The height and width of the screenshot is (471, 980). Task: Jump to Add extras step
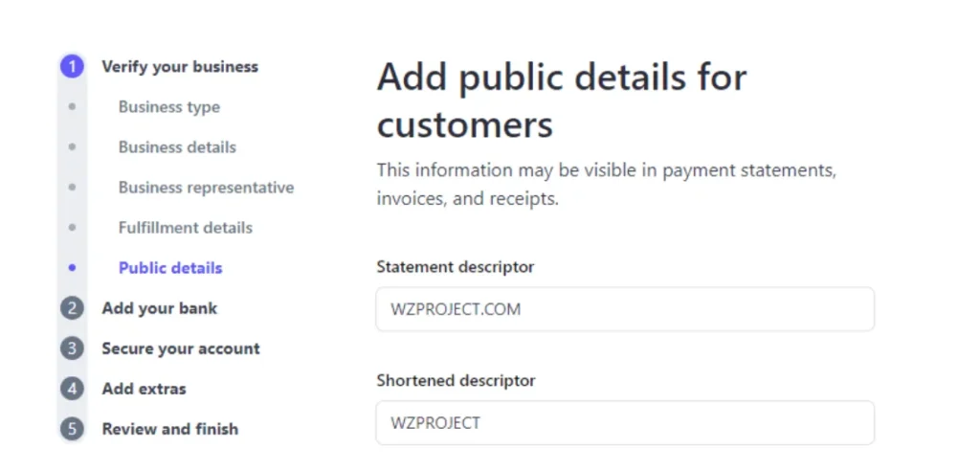tap(145, 389)
